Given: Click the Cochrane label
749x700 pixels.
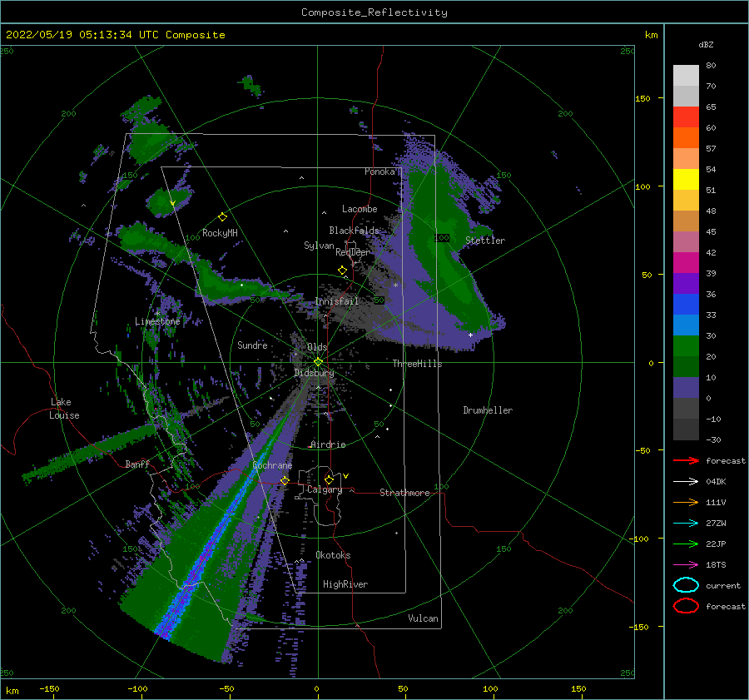Looking at the screenshot, I should (x=272, y=465).
